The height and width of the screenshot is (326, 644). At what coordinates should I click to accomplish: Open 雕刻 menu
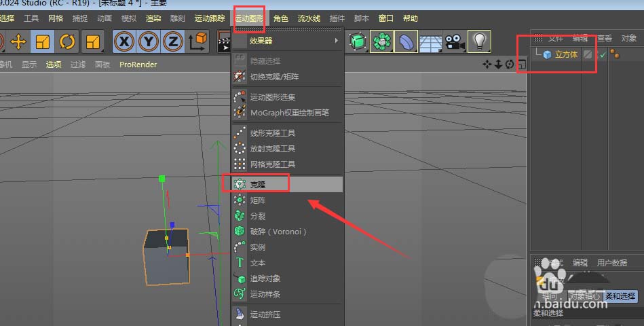178,18
